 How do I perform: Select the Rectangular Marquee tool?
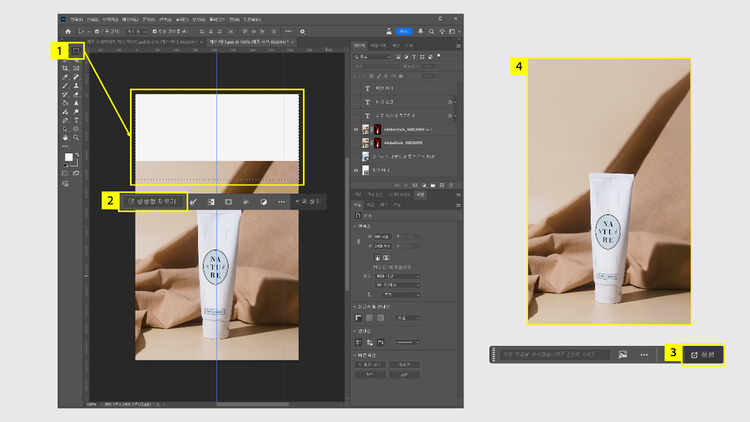point(77,52)
